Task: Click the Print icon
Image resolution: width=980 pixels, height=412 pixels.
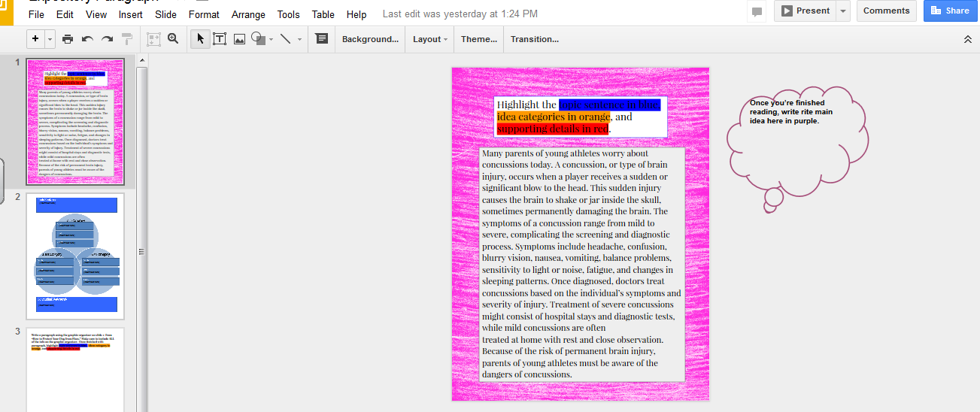Action: click(x=68, y=39)
